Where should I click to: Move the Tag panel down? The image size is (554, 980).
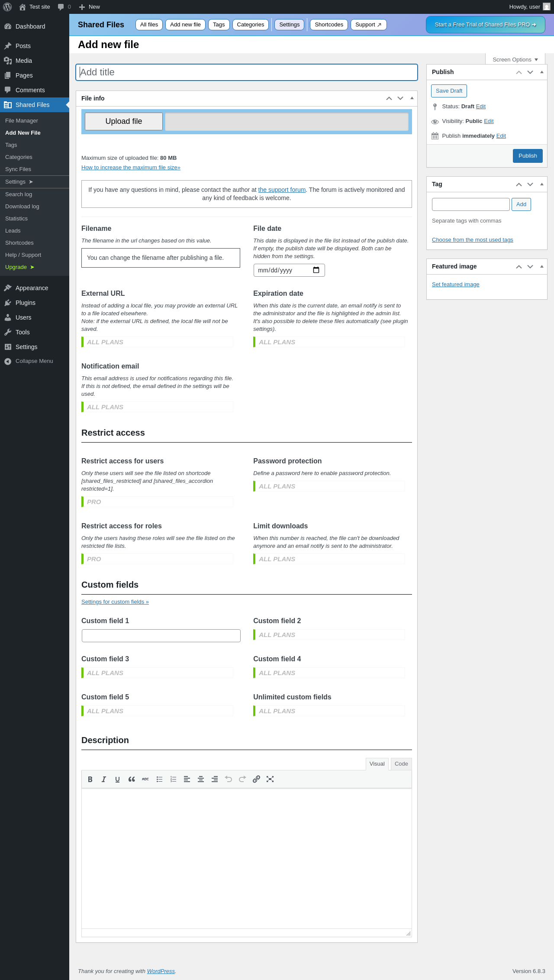(530, 184)
